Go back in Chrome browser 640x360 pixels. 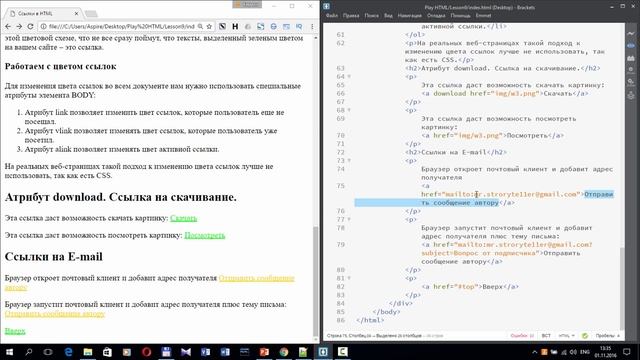pos(8,26)
